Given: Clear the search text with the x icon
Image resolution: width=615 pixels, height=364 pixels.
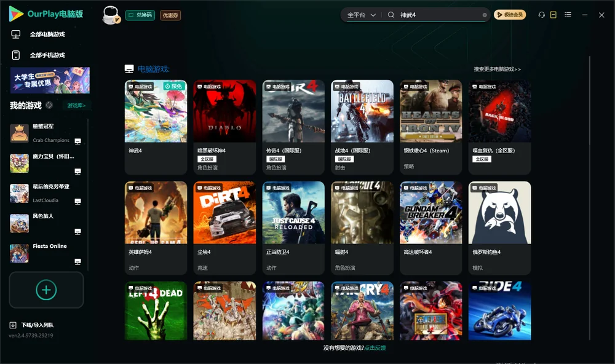Looking at the screenshot, I should tap(485, 15).
